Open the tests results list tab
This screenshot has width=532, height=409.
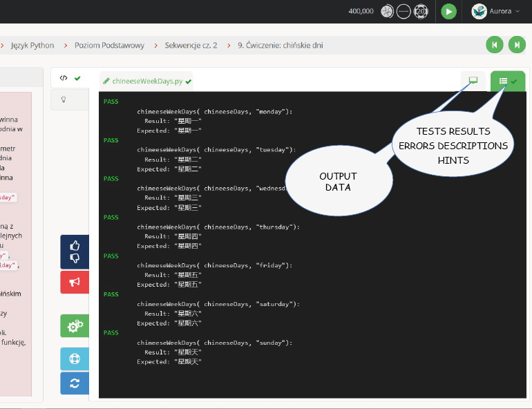pyautogui.click(x=508, y=81)
